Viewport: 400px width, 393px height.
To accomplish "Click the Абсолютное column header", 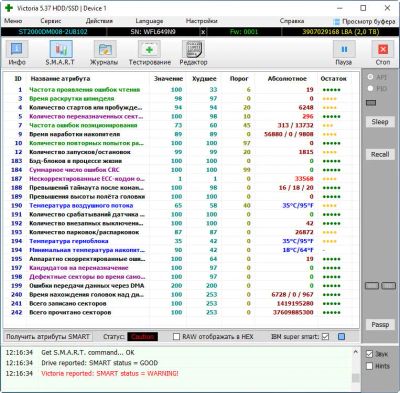I will tap(287, 79).
